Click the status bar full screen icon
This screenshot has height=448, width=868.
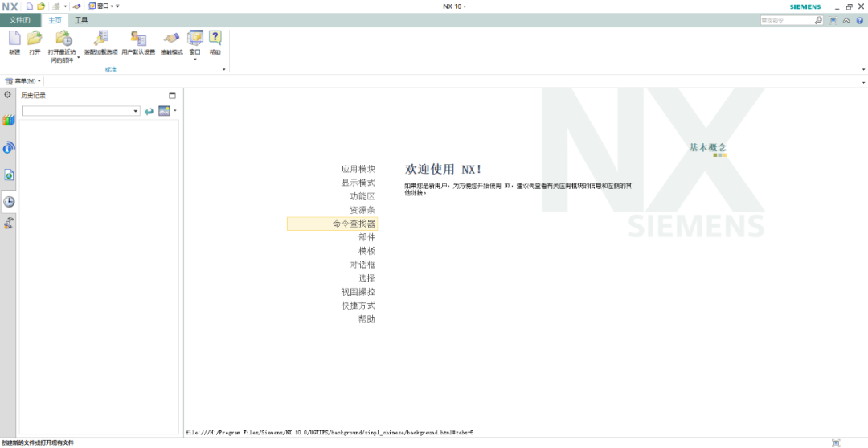click(x=836, y=443)
